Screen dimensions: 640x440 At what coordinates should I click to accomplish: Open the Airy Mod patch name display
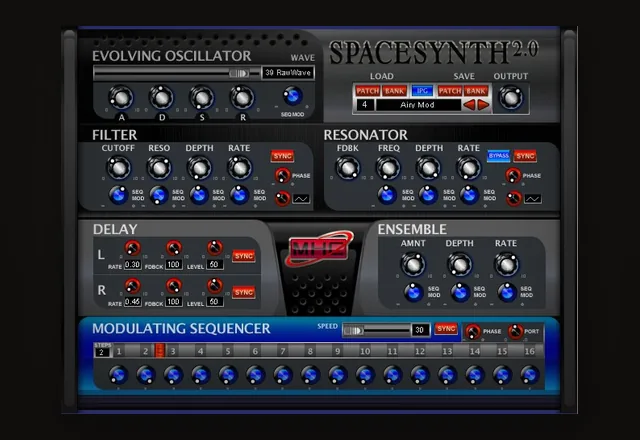click(418, 105)
